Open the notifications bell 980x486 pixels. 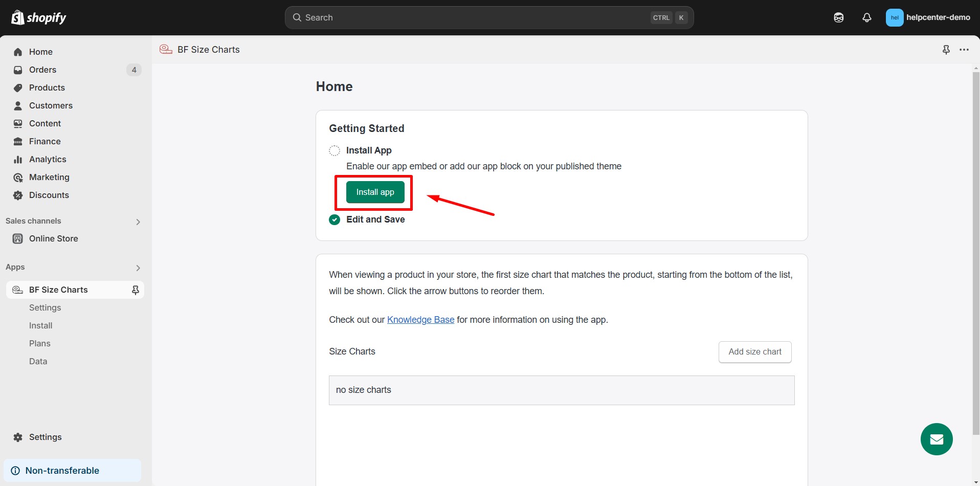[866, 18]
